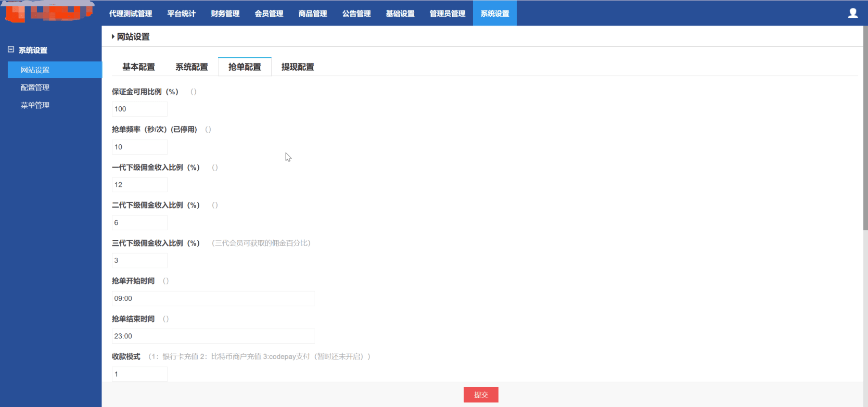Viewport: 868px width, 407px height.
Task: Switch to the 基本配置 tab
Action: (x=138, y=67)
